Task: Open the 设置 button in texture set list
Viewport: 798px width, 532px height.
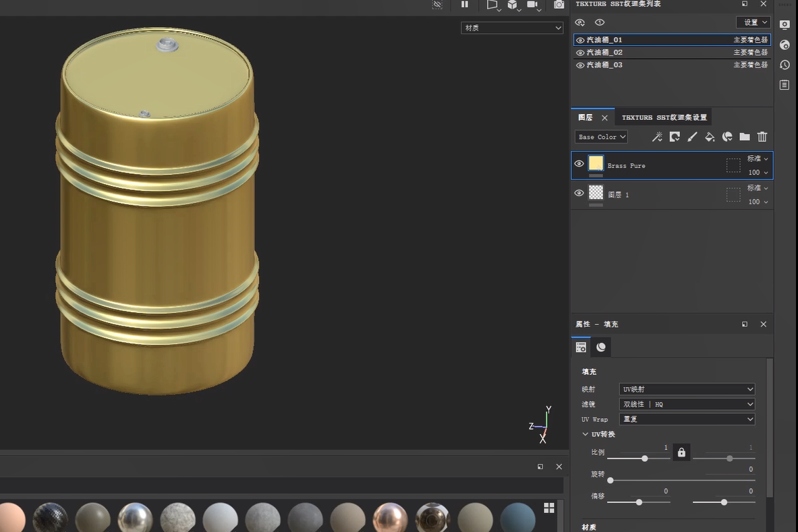Action: pos(753,22)
